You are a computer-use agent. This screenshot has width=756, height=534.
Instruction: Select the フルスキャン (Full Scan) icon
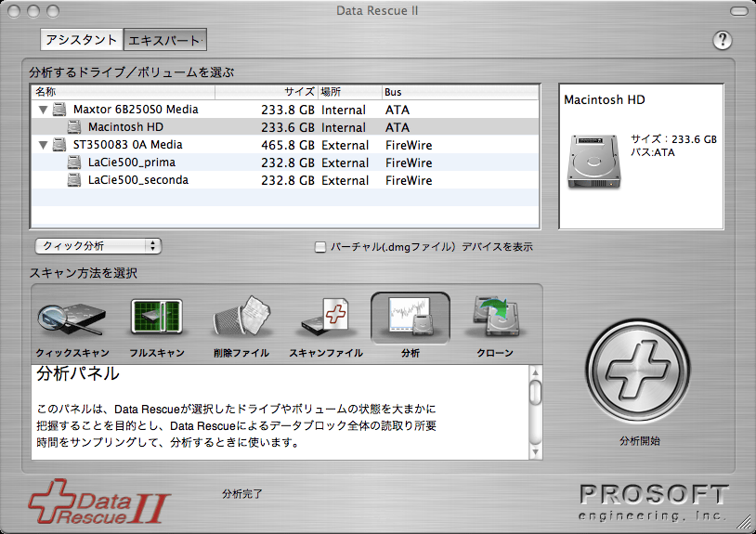[x=157, y=317]
